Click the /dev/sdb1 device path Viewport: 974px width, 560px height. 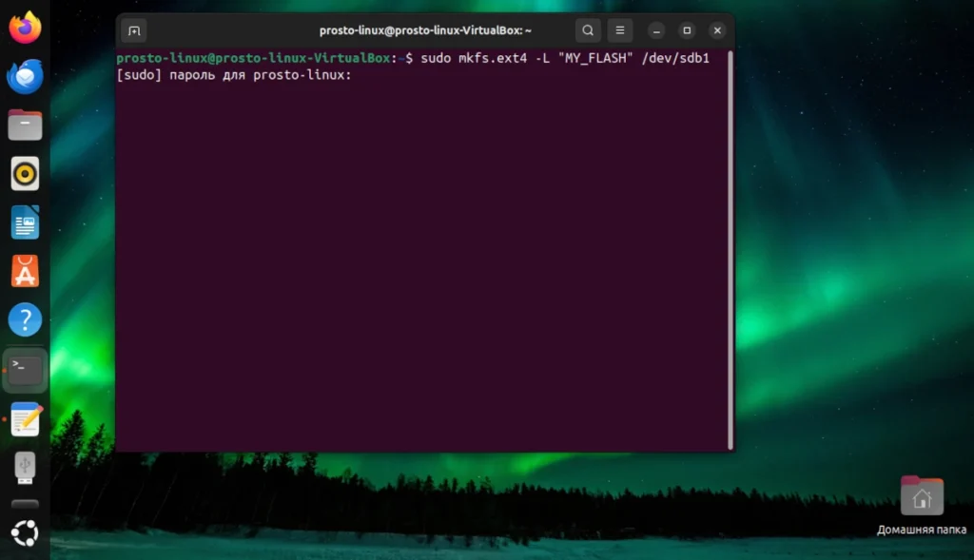coord(676,58)
